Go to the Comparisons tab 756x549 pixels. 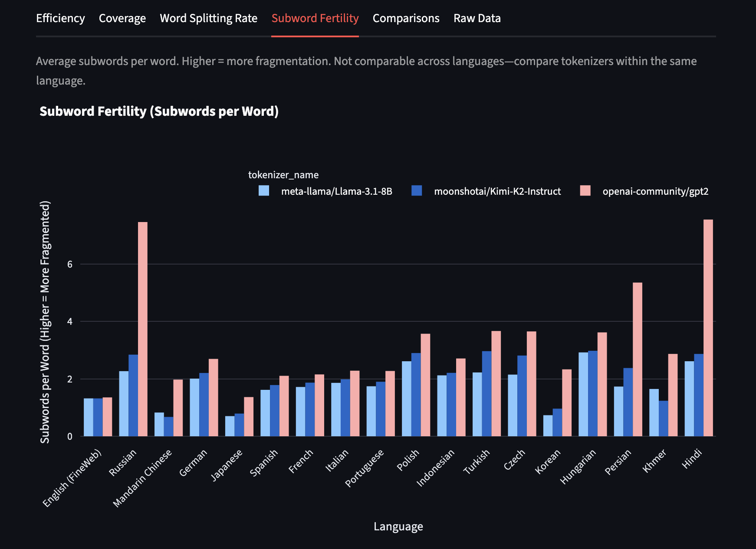click(406, 18)
